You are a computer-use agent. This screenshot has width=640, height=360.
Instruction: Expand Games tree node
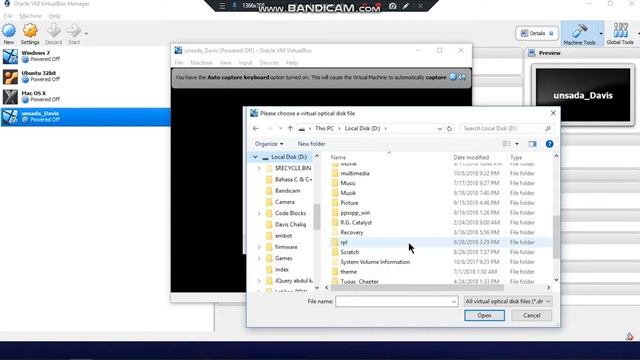click(259, 258)
